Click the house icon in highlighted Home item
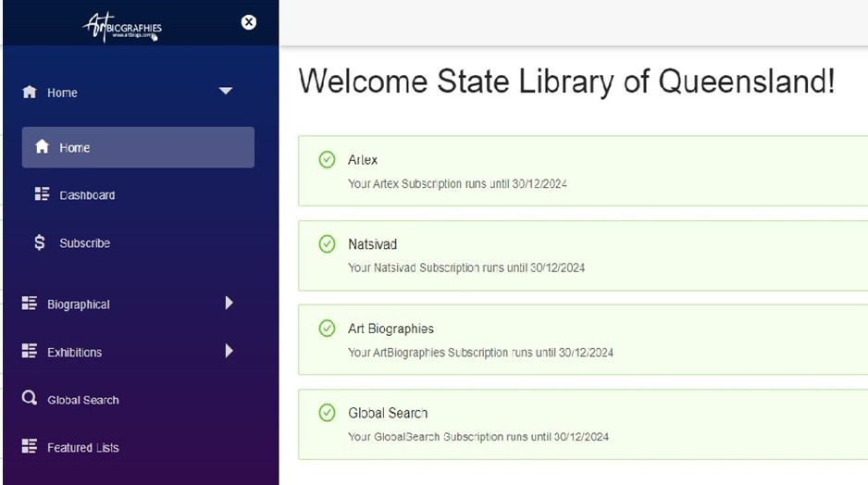868x485 pixels. (x=42, y=147)
